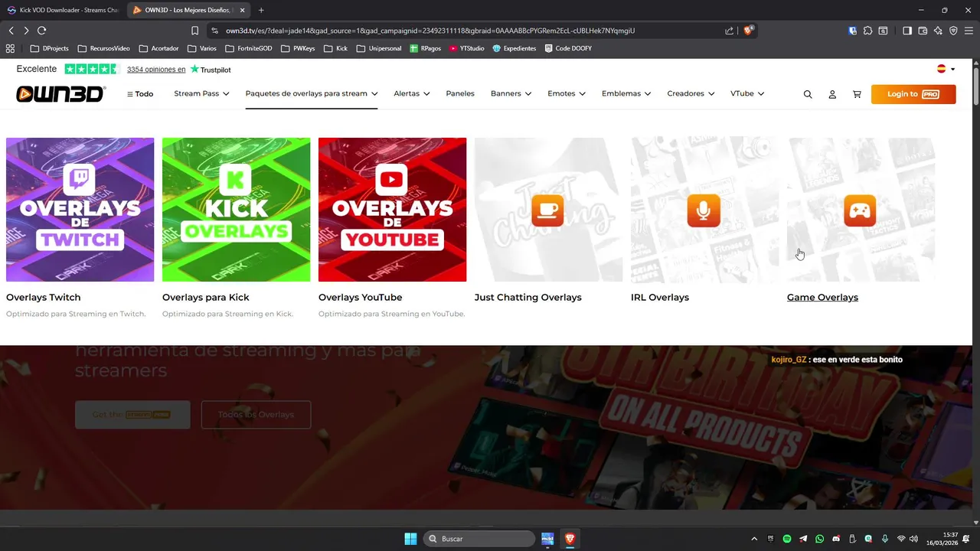Click the Windows taskbar Buscar search box
The height and width of the screenshot is (551, 980).
479,539
